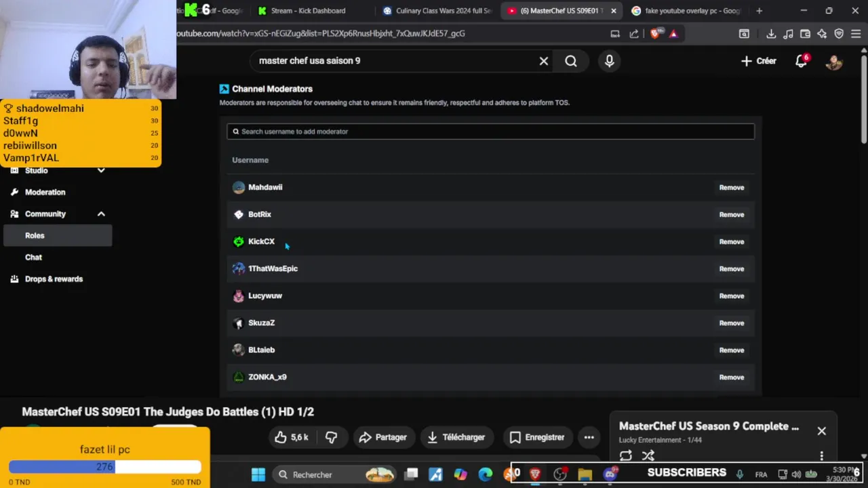
Task: Switch to Culinary Class Wars 2024 tab
Action: click(x=437, y=11)
